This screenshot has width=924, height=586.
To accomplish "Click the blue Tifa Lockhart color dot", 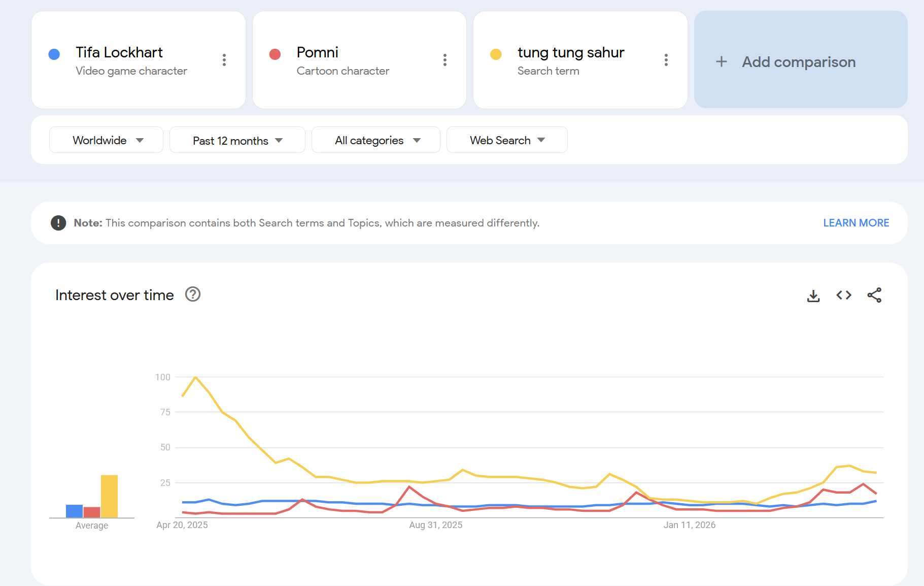I will click(54, 54).
